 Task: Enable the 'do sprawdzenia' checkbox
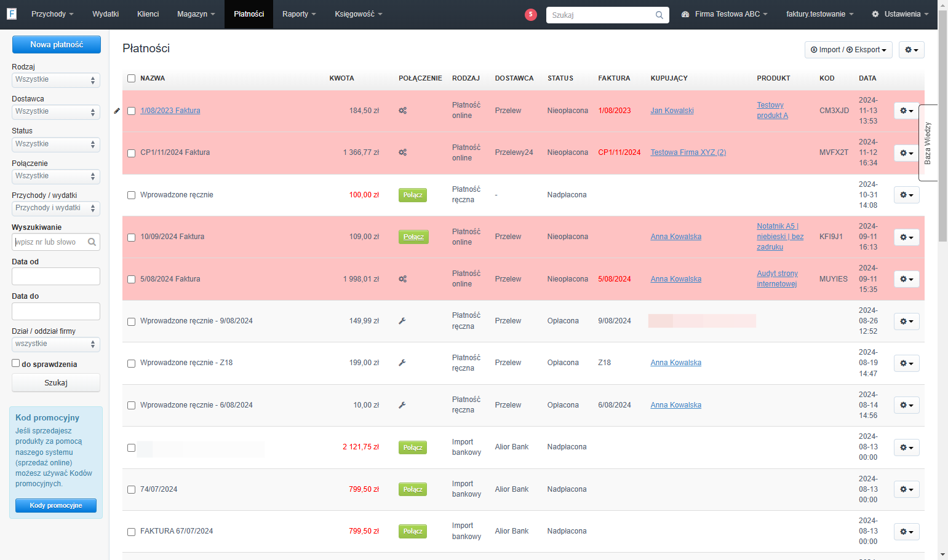pos(16,363)
